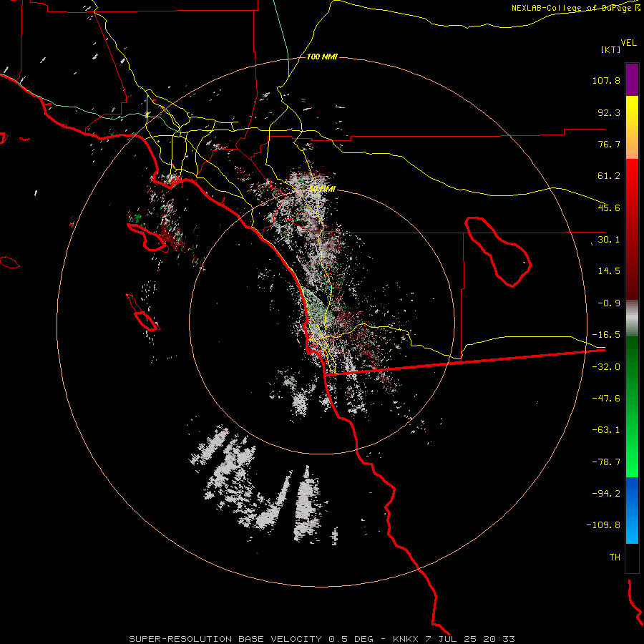This screenshot has height=644, width=644.
Task: Select the 107.8 scale value
Action: pos(606,80)
